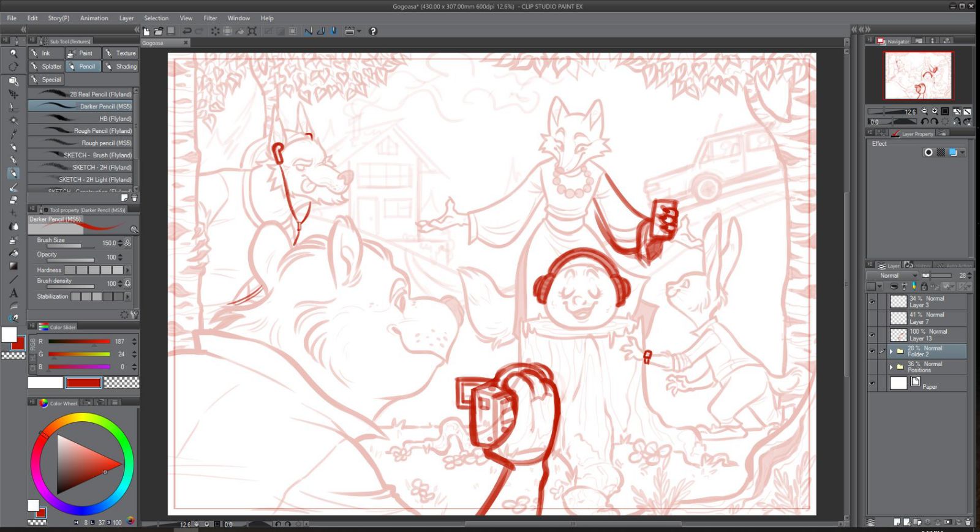The height and width of the screenshot is (532, 980).
Task: Show the Positions folder visibility box
Action: [x=872, y=367]
